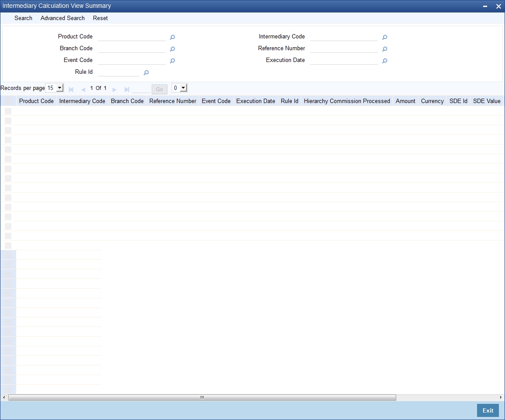Go to previous page arrow
The width and height of the screenshot is (505, 420).
coord(83,90)
